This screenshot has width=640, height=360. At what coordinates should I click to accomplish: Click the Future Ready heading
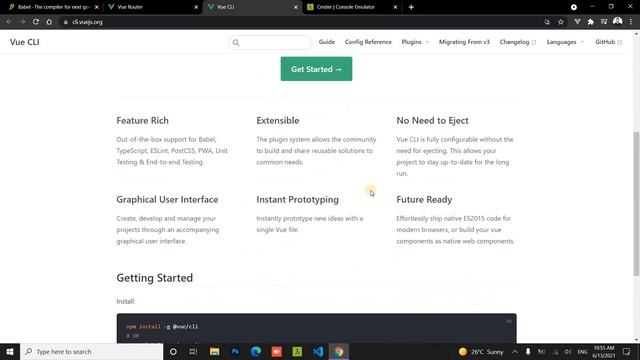[x=424, y=200]
